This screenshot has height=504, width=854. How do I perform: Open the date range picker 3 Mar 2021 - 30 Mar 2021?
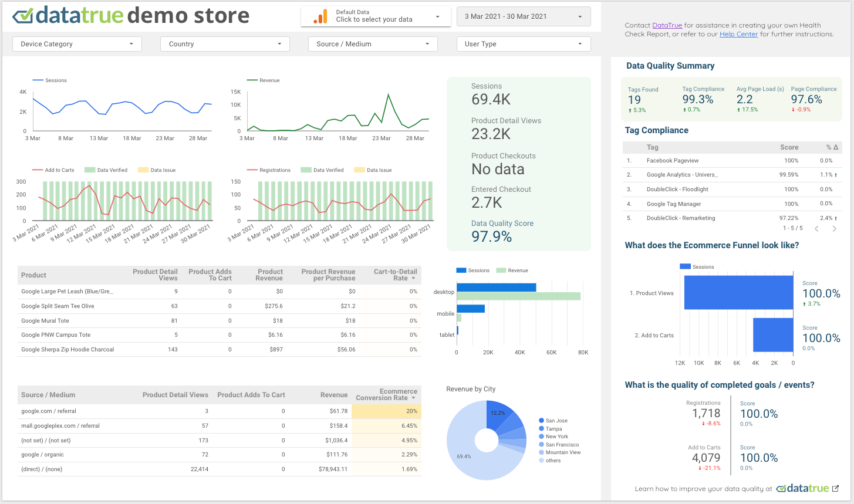click(x=524, y=16)
